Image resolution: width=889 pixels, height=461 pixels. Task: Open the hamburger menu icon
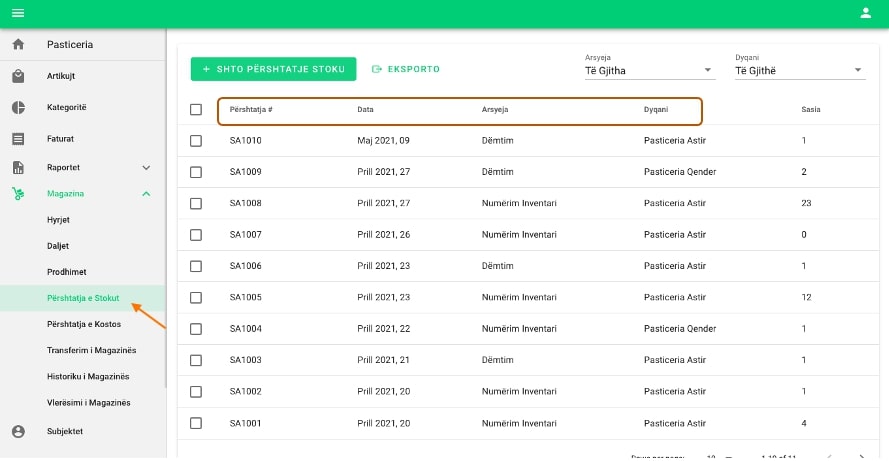coord(17,13)
